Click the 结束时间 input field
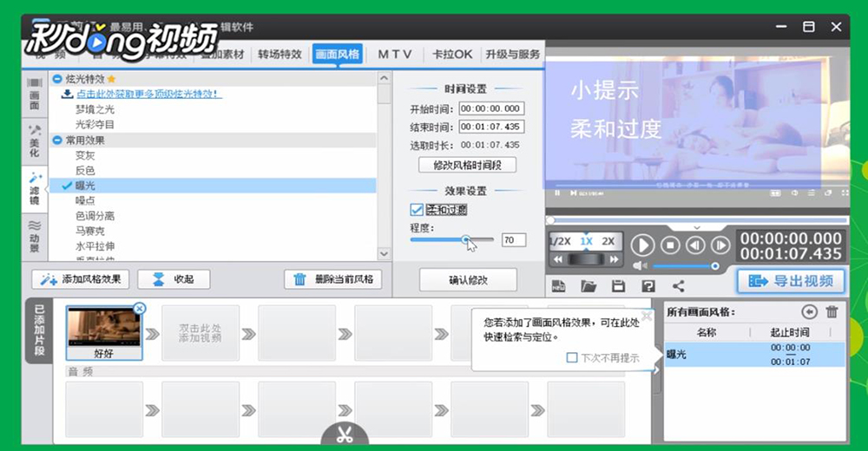This screenshot has width=868, height=451. pos(491,127)
